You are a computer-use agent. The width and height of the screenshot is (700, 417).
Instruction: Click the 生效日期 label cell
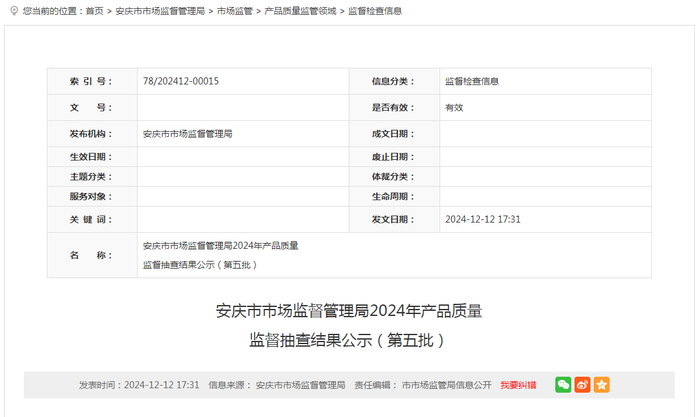[x=92, y=157]
